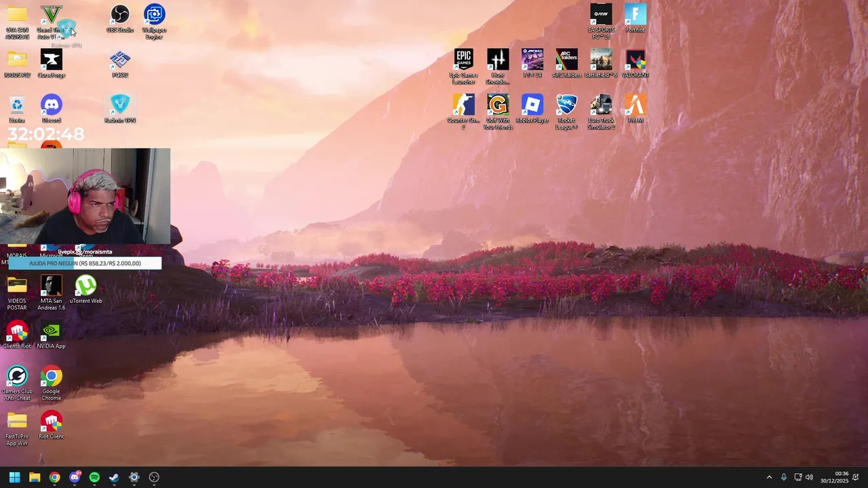The image size is (868, 488).
Task: Open the FastTvPro App Win folder
Action: (17, 429)
